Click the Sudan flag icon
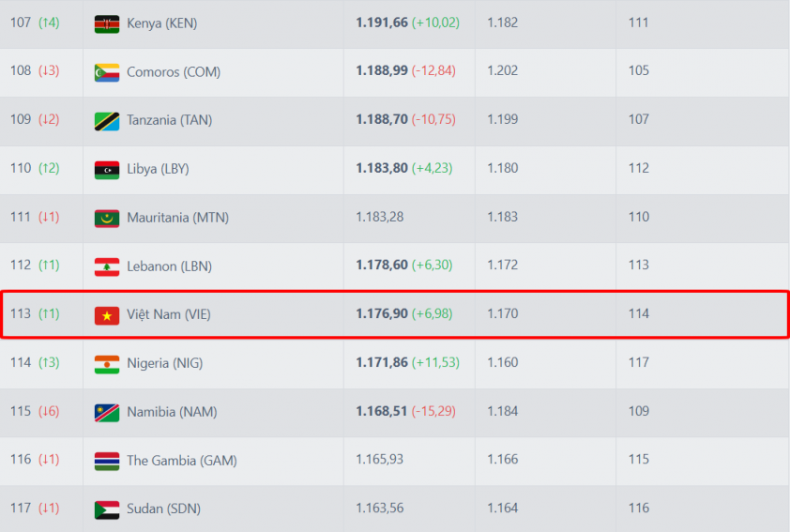 [107, 509]
